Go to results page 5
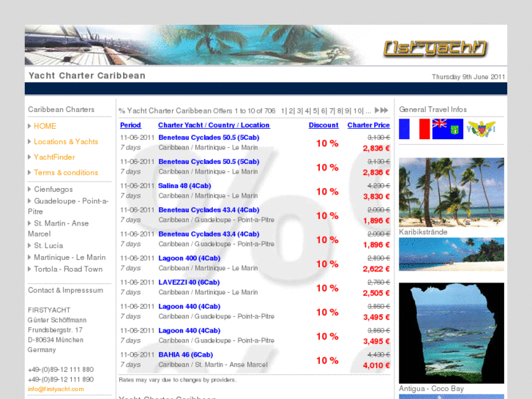Image resolution: width=532 pixels, height=399 pixels. pos(315,111)
